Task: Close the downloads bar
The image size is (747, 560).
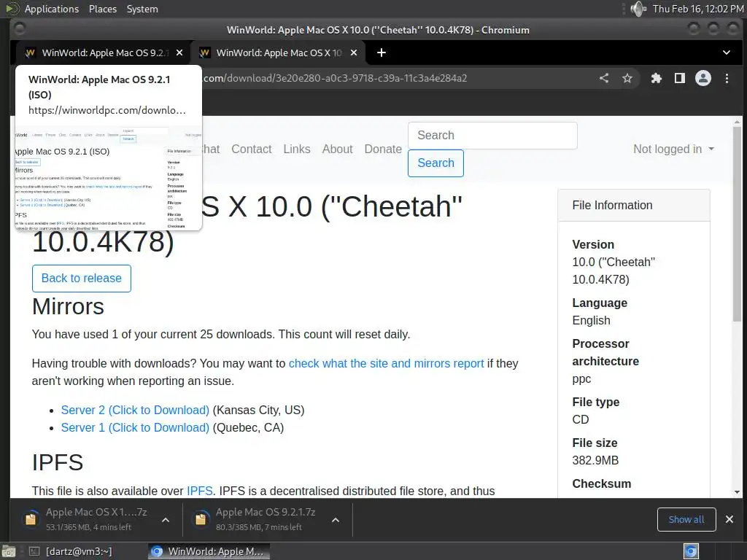Action: [x=729, y=519]
